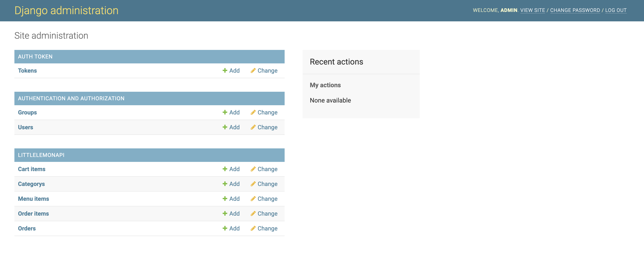Open the Orders model
The height and width of the screenshot is (268, 644).
click(x=27, y=229)
